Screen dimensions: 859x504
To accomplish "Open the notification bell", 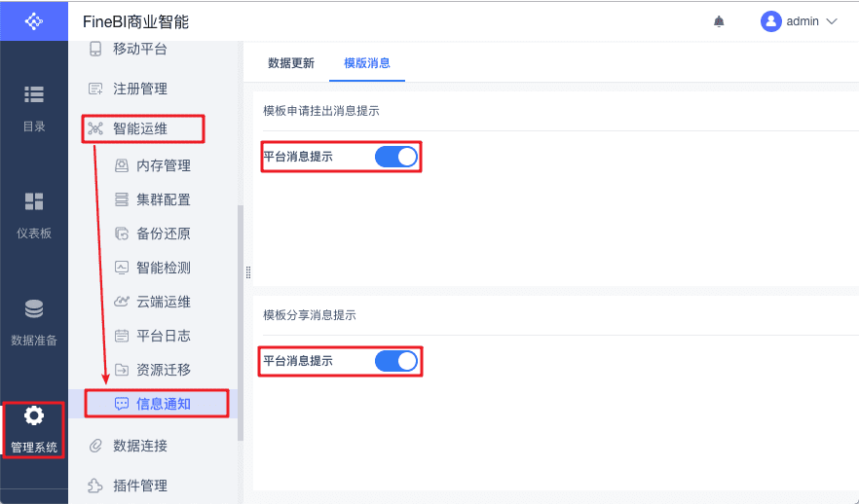I will (x=719, y=21).
